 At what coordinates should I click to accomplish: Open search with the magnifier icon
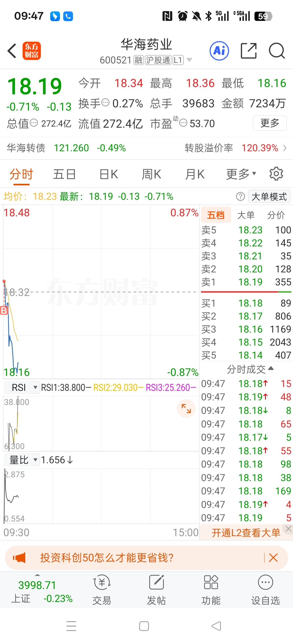point(277,51)
